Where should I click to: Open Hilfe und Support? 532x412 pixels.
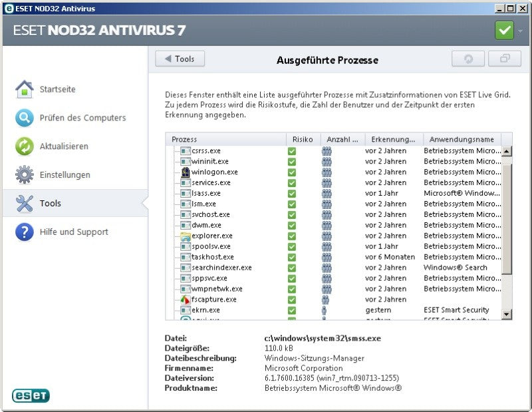point(74,232)
